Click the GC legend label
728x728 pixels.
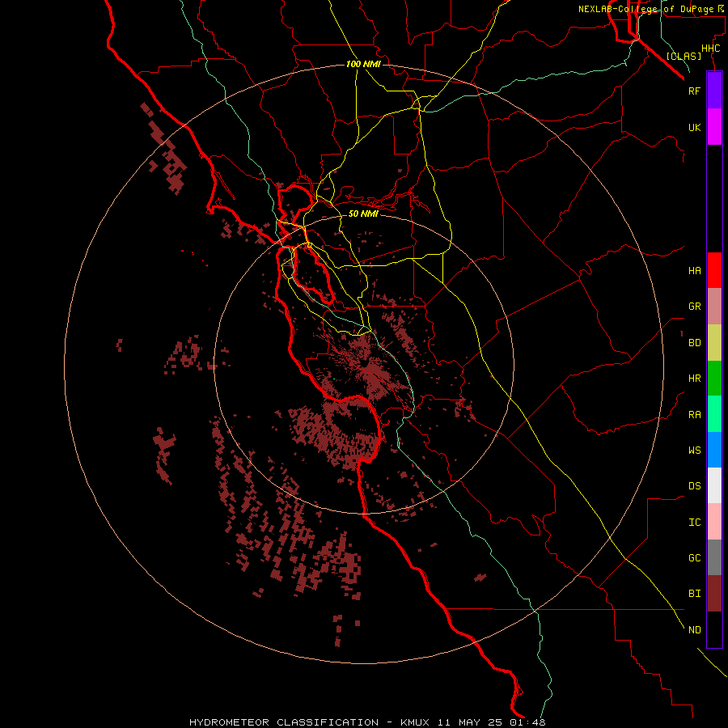tap(694, 557)
